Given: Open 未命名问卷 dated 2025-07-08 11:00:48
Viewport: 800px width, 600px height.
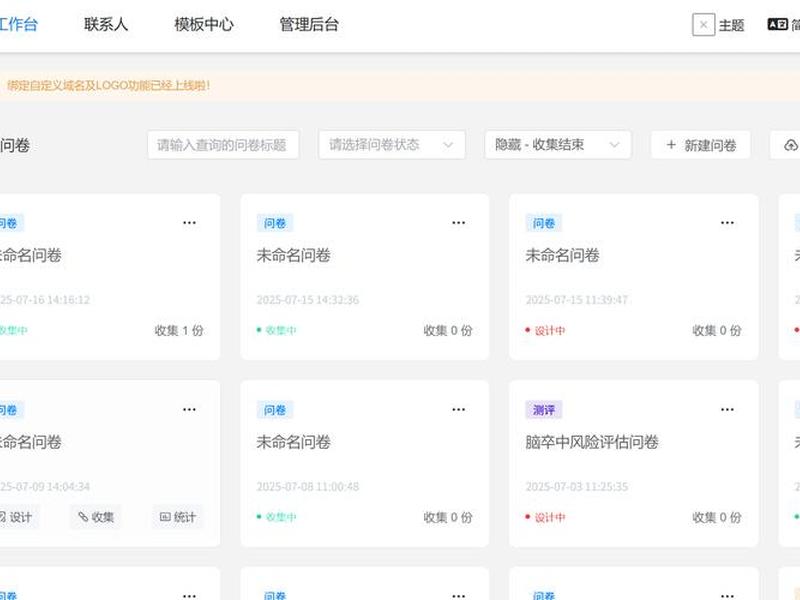Looking at the screenshot, I should (293, 442).
